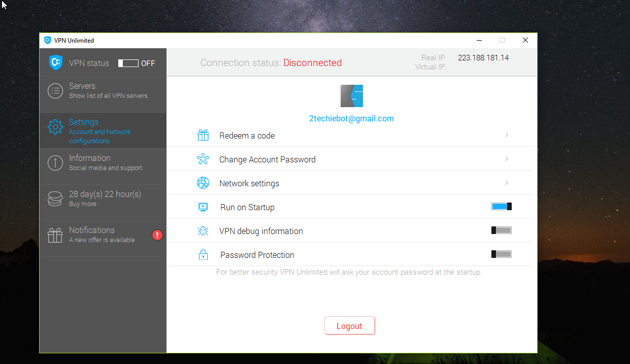Image resolution: width=630 pixels, height=364 pixels.
Task: Turn on the VPN status switch
Action: click(x=128, y=63)
